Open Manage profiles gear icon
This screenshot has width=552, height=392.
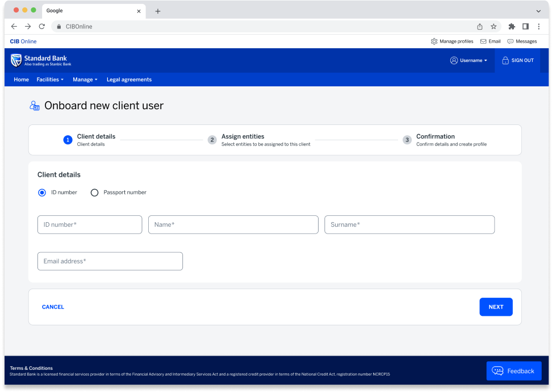434,41
